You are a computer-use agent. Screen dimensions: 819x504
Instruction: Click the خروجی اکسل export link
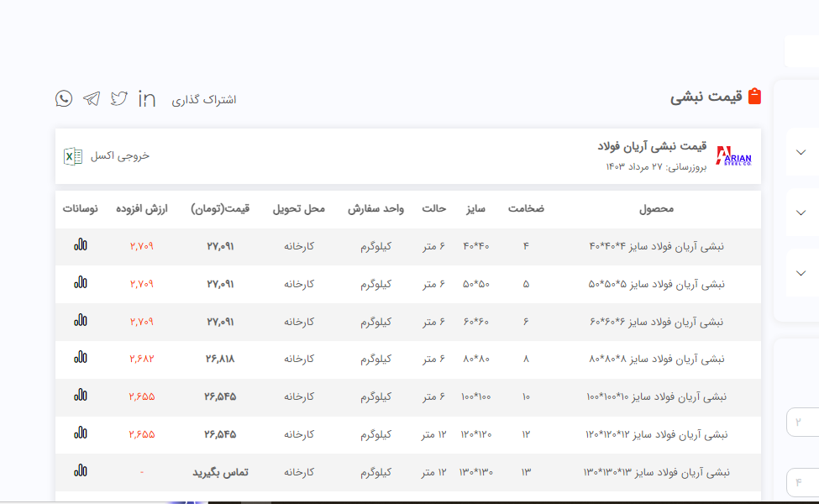119,156
